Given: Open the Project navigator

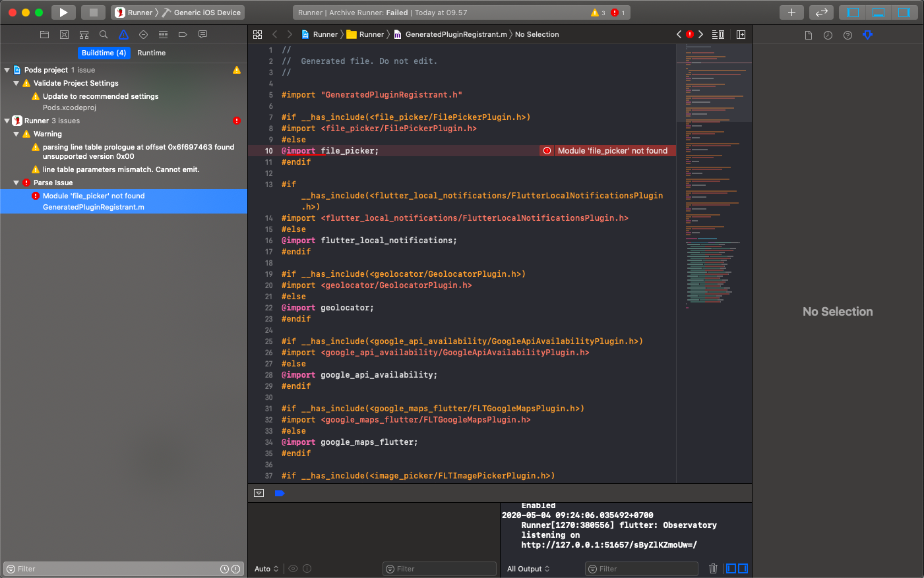Looking at the screenshot, I should point(44,34).
